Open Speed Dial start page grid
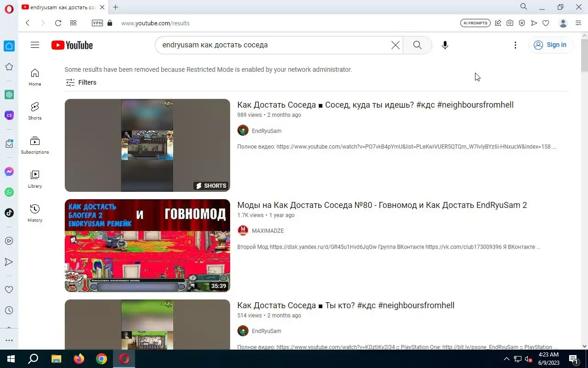588x368 pixels. [73, 23]
